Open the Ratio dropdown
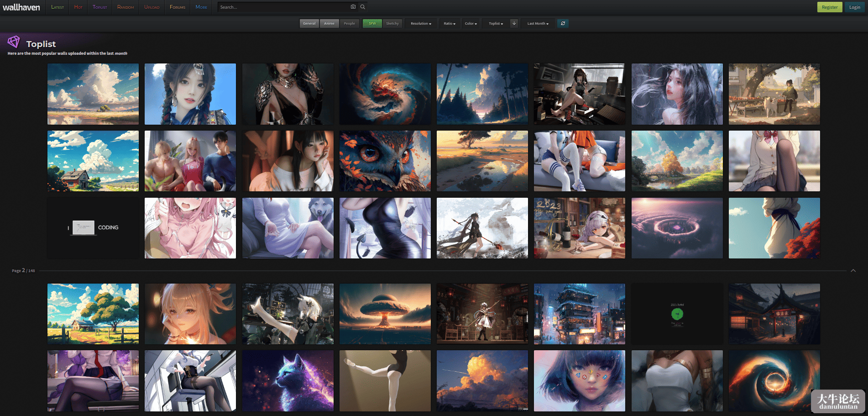868x416 pixels. click(x=450, y=23)
